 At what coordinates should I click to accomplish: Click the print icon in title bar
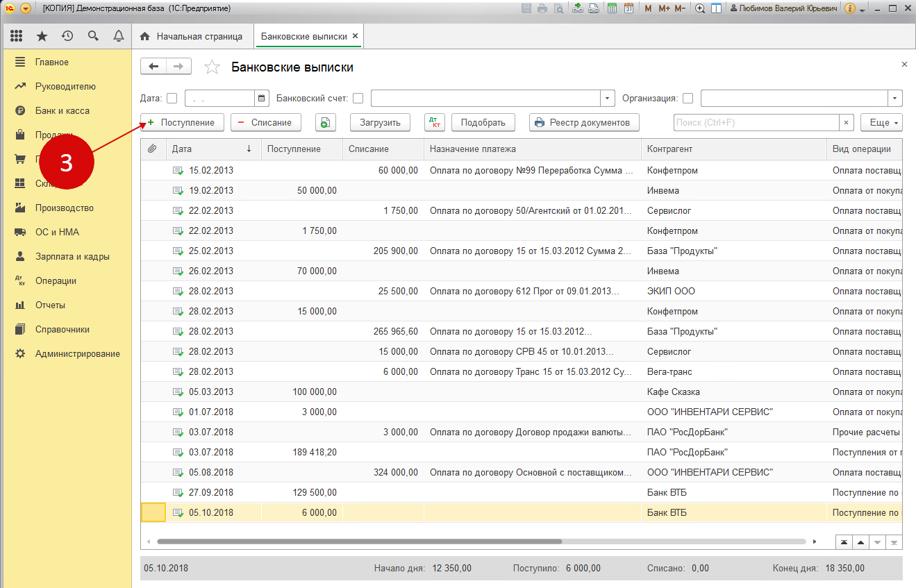(x=542, y=8)
